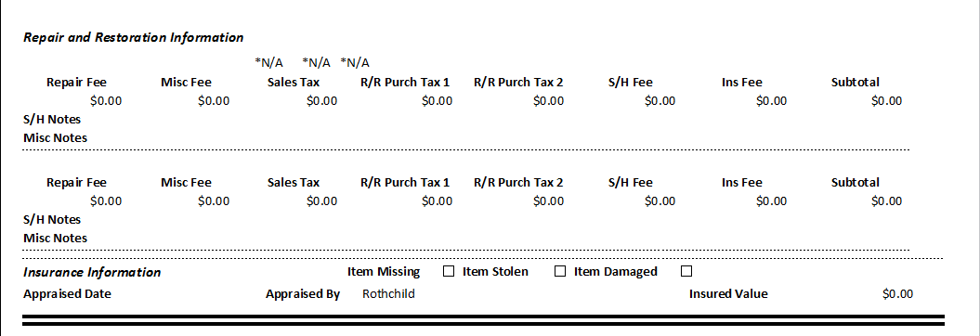Click the first Subtotal amount
The image size is (980, 336).
click(886, 100)
